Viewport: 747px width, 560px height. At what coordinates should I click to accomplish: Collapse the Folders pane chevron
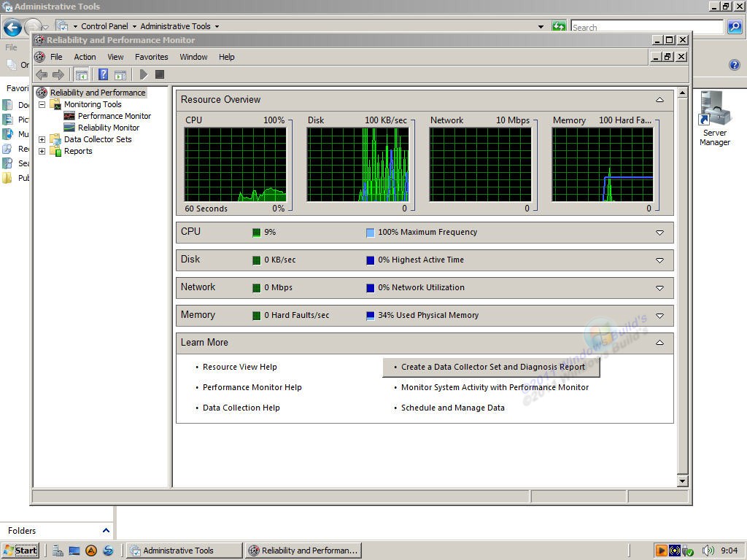click(106, 530)
